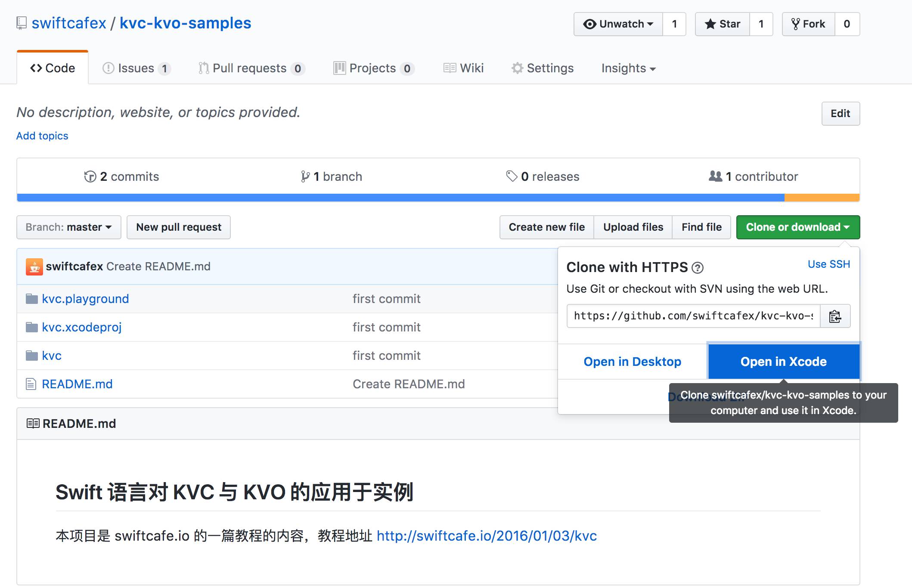This screenshot has height=588, width=912.
Task: Click the Code tab icon
Action: 37,67
